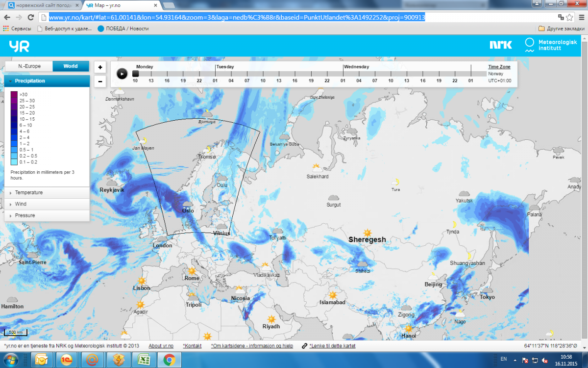Expand the Temperature layer section
Image resolution: width=588 pixels, height=368 pixels.
[28, 192]
